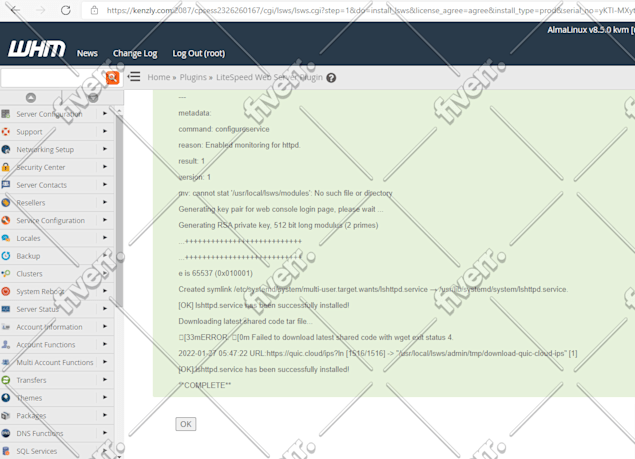Reload the page with refresh icon
This screenshot has height=459, width=635.
66,10
